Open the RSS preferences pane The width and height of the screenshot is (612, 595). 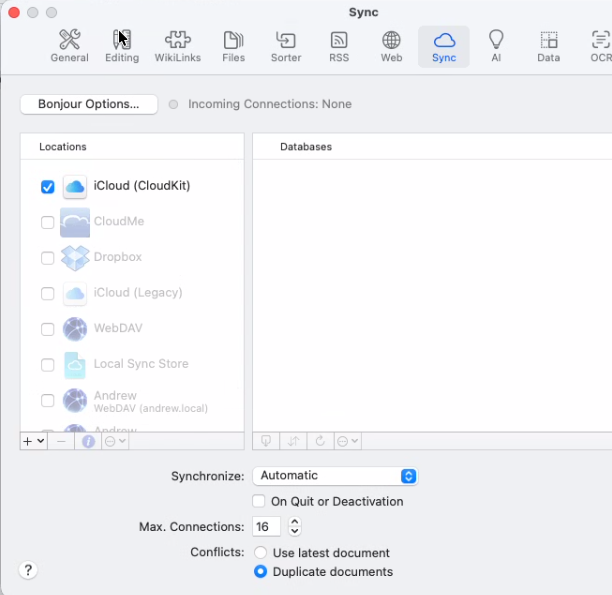pyautogui.click(x=339, y=46)
